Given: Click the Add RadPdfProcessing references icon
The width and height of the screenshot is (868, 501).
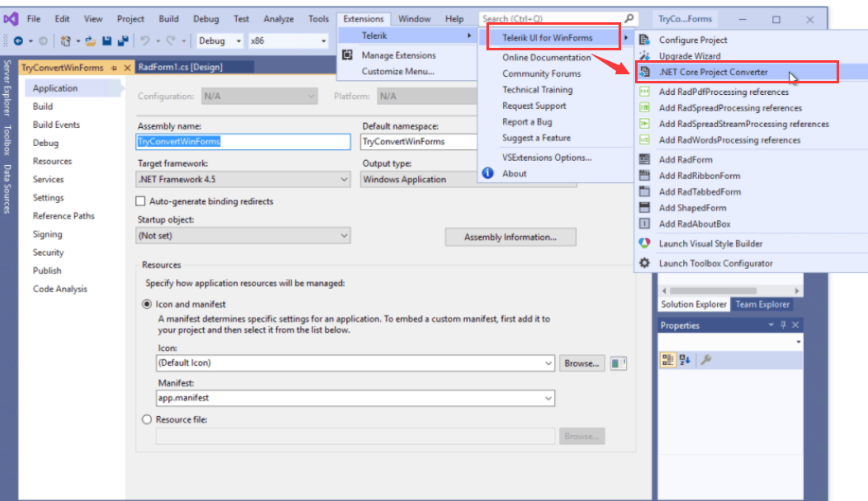Looking at the screenshot, I should pyautogui.click(x=644, y=92).
